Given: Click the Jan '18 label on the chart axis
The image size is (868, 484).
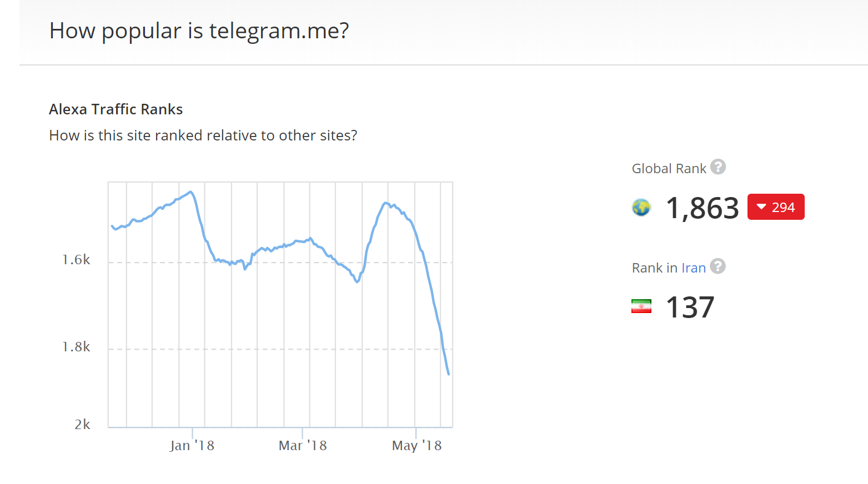Looking at the screenshot, I should coord(192,446).
